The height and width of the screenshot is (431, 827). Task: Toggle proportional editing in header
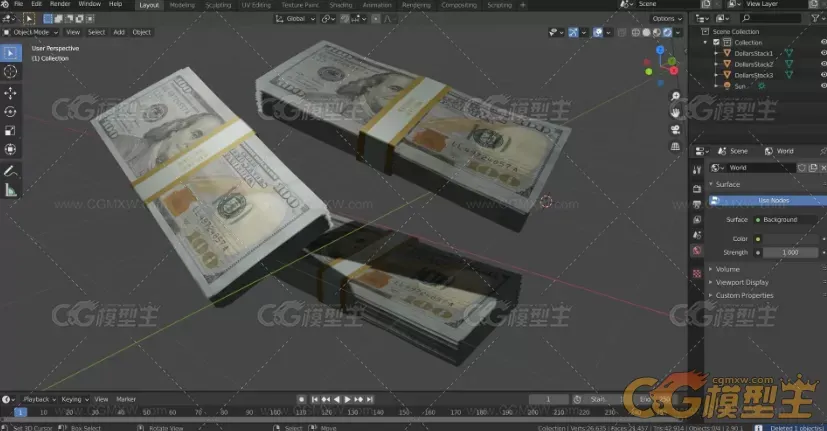pos(376,19)
